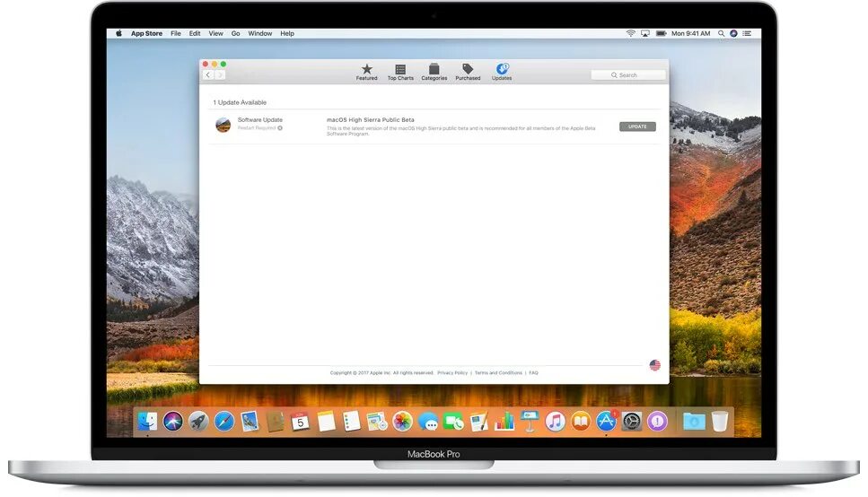Open the Purchased tag tab

(468, 72)
